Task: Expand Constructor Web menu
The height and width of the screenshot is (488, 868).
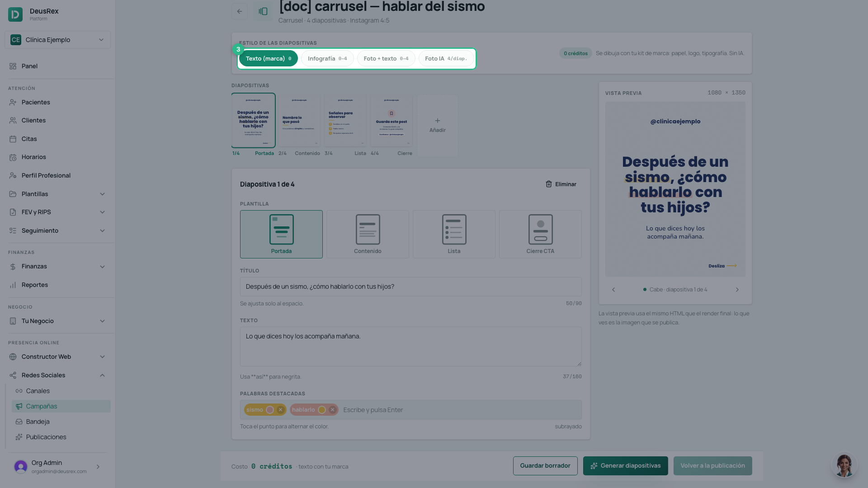Action: [x=57, y=357]
